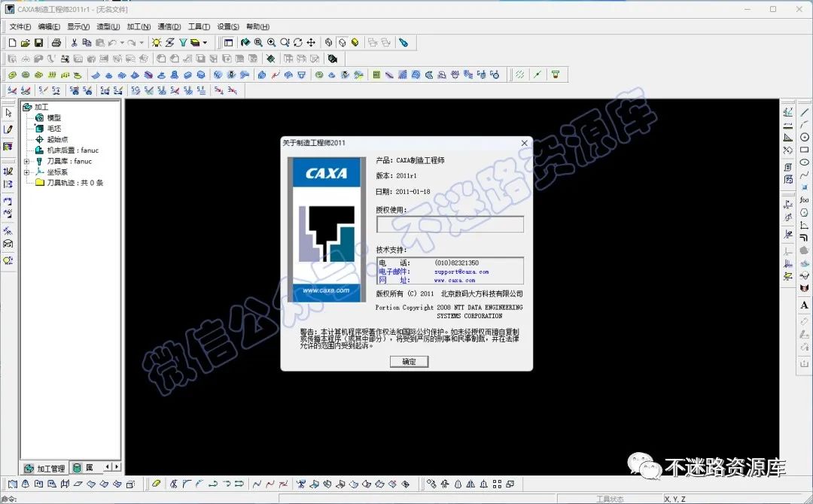Viewport: 813px width, 504px height.
Task: Open the 造型(U) menu
Action: (108, 26)
